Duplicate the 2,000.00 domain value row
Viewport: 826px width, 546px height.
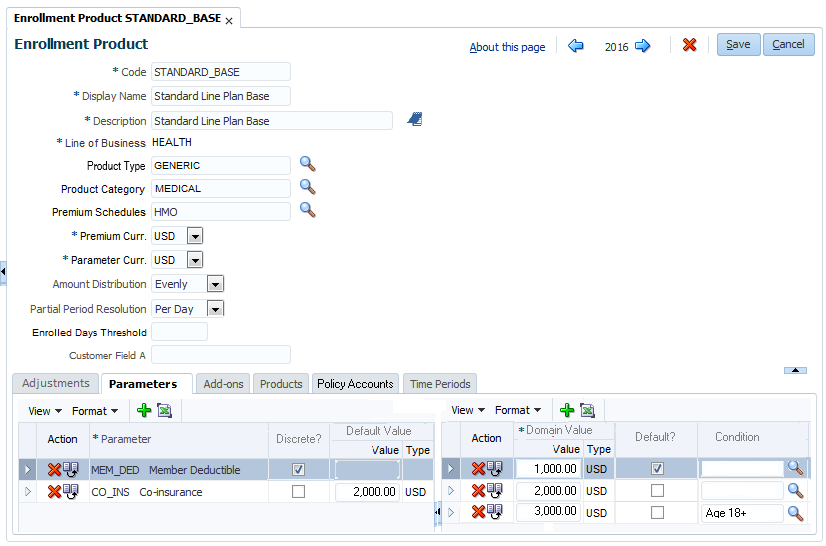pos(495,490)
